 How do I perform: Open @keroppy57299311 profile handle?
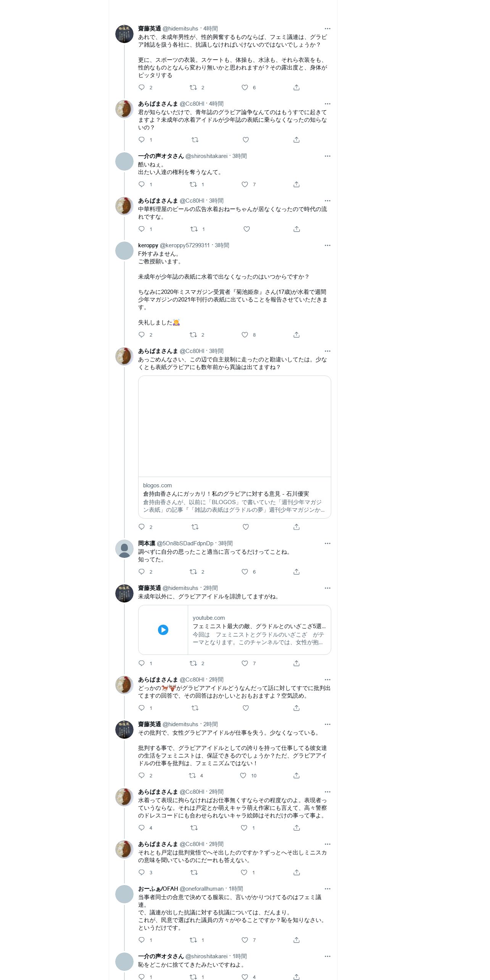[x=185, y=245]
